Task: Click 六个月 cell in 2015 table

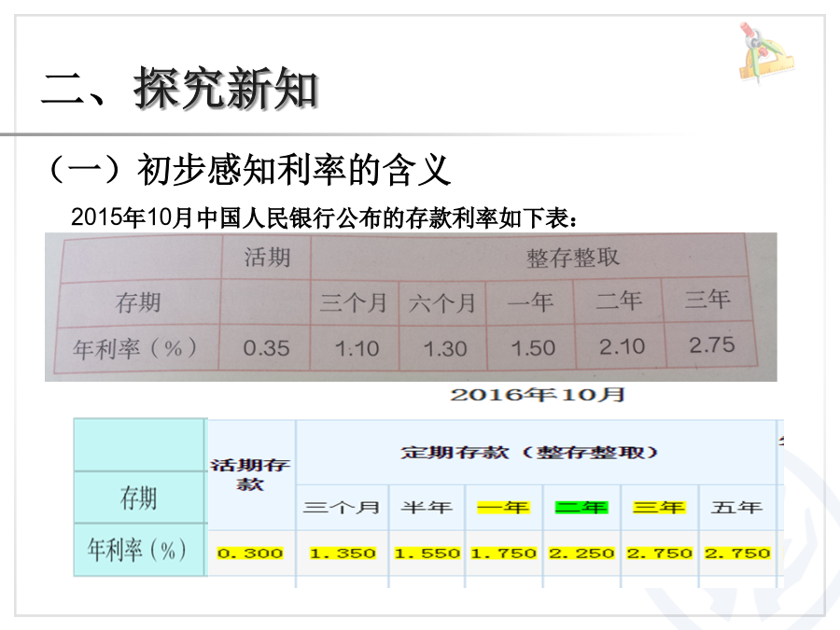Action: coord(442,303)
